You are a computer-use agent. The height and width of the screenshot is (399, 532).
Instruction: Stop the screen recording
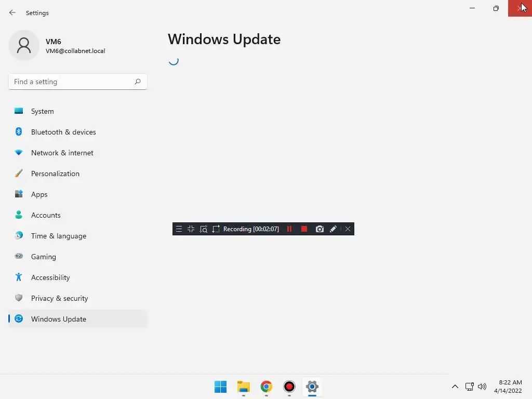click(x=304, y=229)
